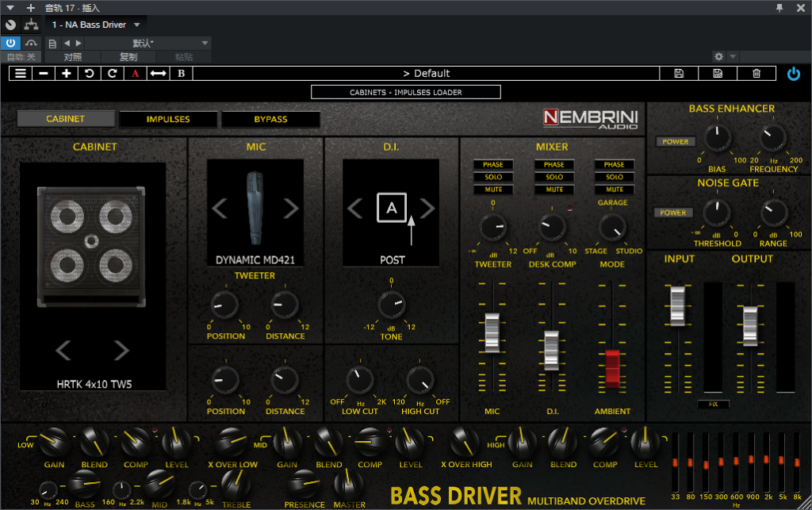812x510 pixels.
Task: Add a new insert with the plus icon
Action: 31,8
